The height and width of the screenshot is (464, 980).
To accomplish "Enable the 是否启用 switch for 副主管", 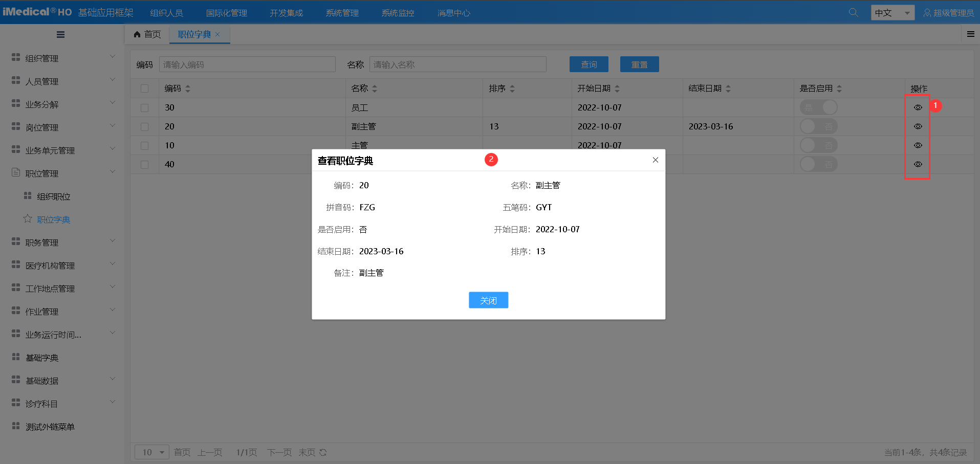I will 818,126.
